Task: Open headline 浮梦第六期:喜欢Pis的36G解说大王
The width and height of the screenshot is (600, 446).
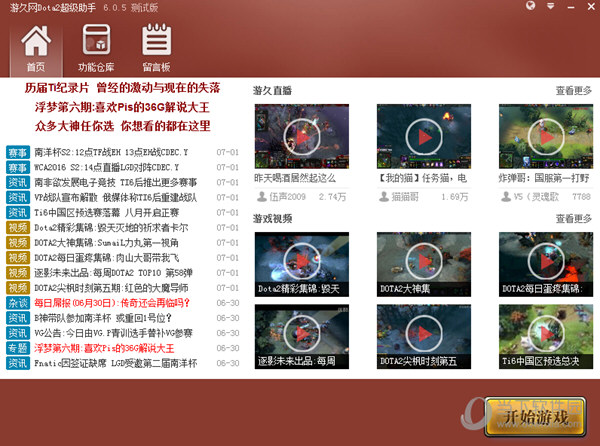Action: [122, 107]
